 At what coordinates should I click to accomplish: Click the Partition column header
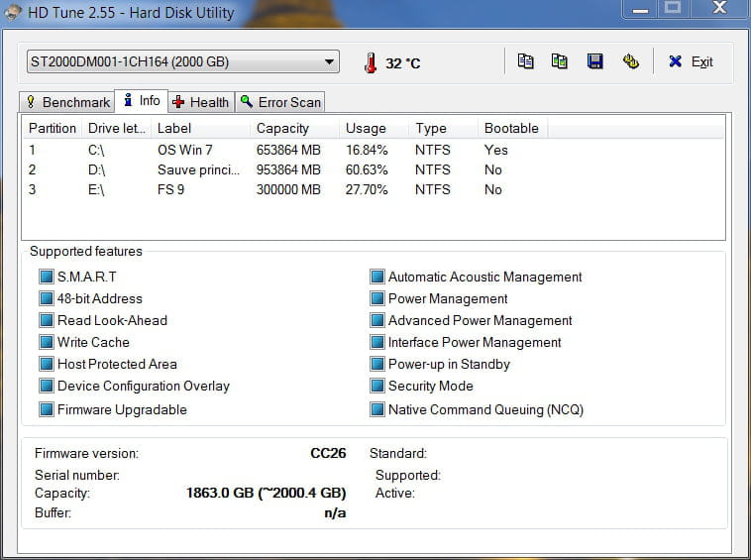click(x=53, y=129)
